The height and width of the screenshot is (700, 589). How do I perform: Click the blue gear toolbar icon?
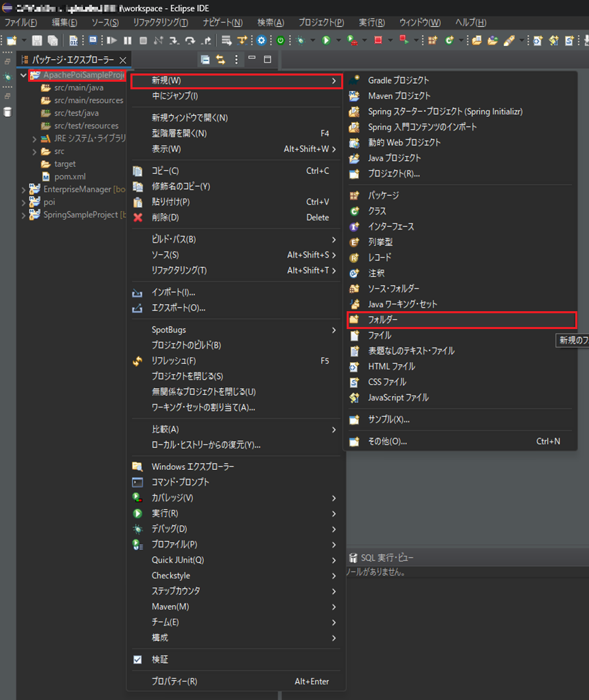tap(262, 41)
